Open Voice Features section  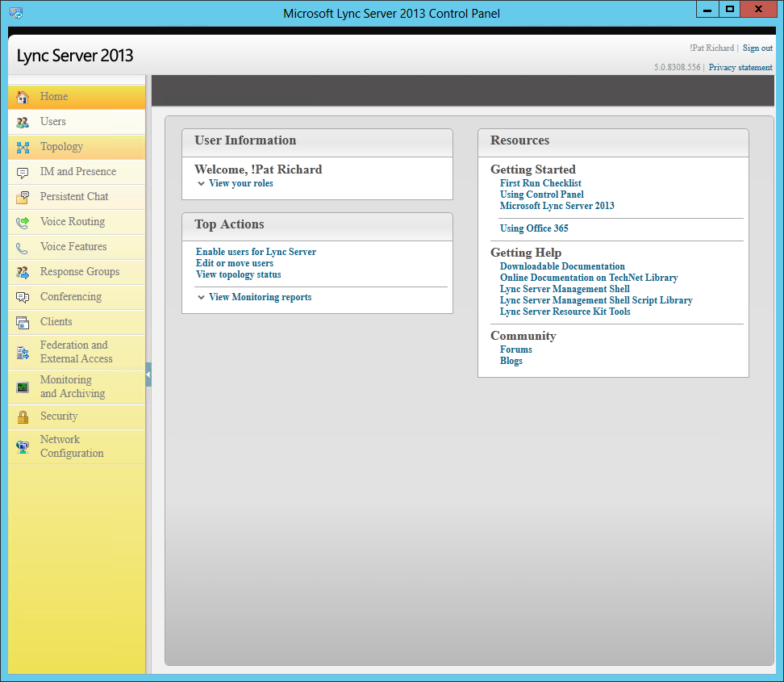pos(77,247)
